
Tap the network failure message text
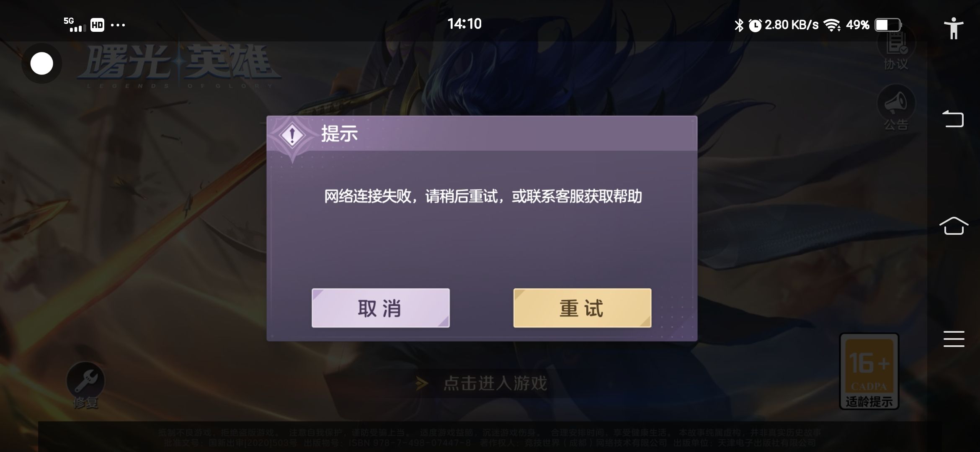pyautogui.click(x=483, y=196)
